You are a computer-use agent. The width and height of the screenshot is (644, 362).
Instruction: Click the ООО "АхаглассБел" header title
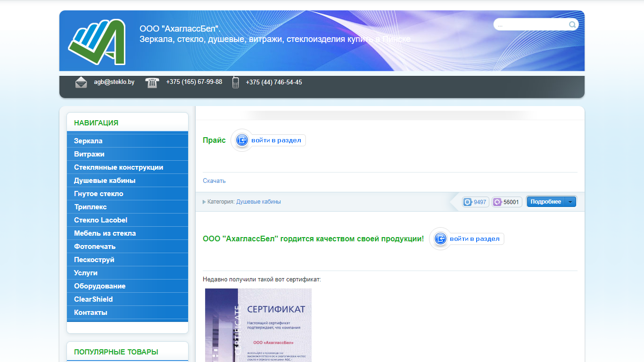pyautogui.click(x=180, y=29)
